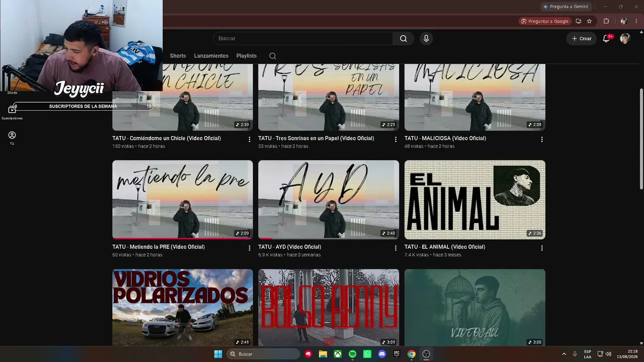The width and height of the screenshot is (644, 362).
Task: Open TATU - Metiendo la PRE title link
Action: [x=158, y=247]
